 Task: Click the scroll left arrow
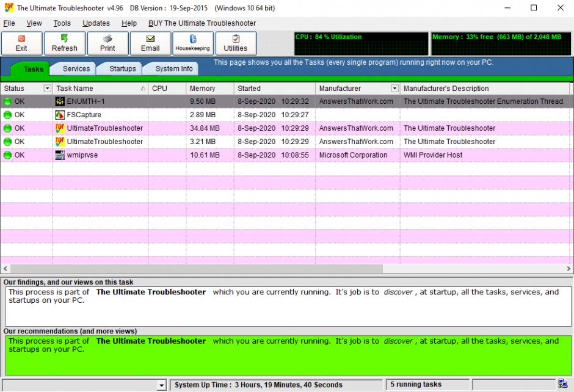5,269
